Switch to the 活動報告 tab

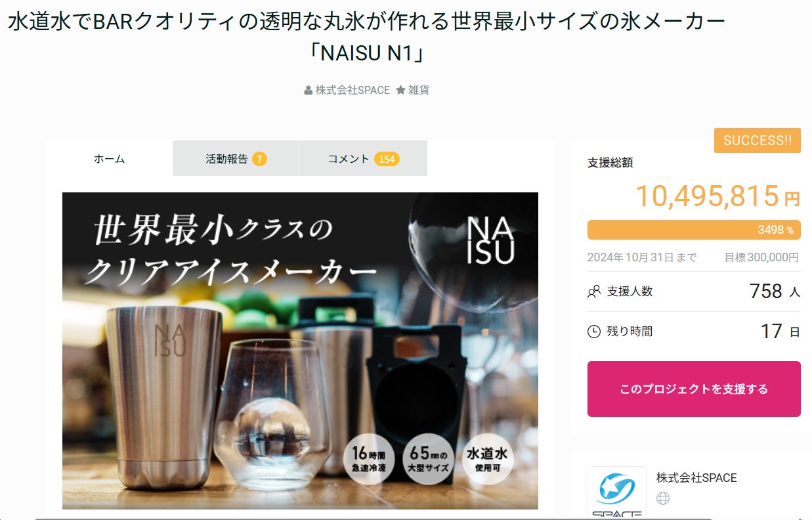tap(236, 158)
